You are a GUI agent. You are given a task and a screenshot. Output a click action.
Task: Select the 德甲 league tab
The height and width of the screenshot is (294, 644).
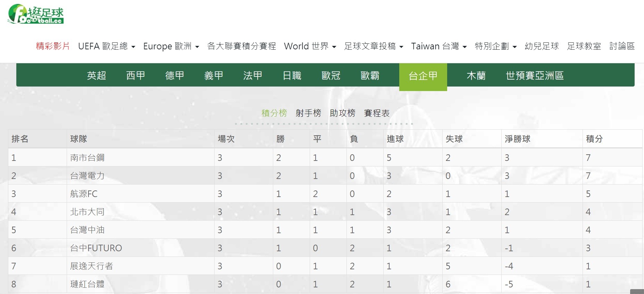(x=175, y=75)
